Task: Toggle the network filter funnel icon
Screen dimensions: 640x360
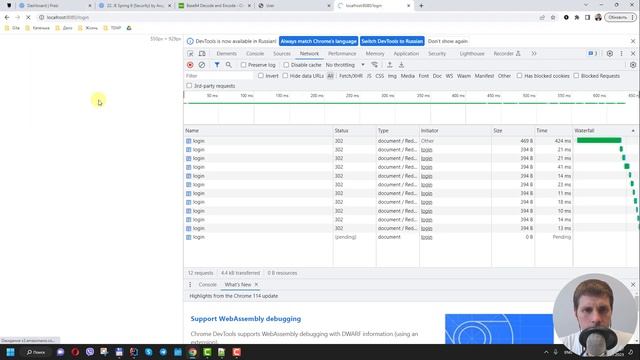Action: 217,65
